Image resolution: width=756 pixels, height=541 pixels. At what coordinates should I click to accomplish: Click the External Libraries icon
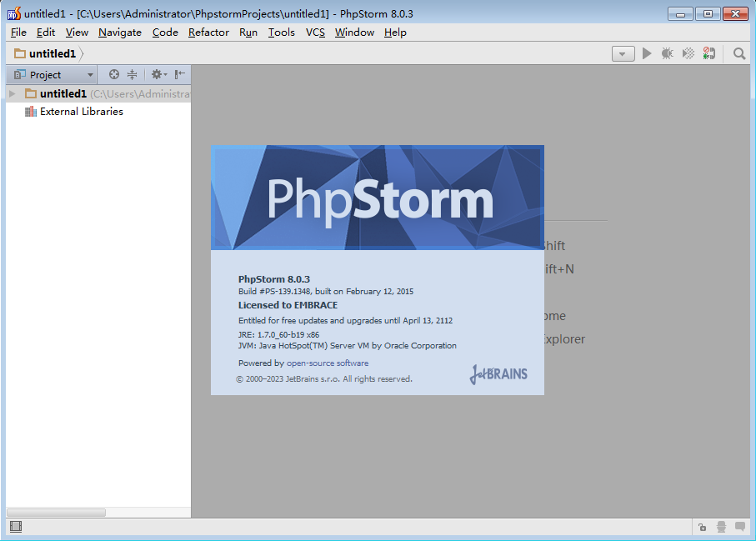[x=30, y=112]
